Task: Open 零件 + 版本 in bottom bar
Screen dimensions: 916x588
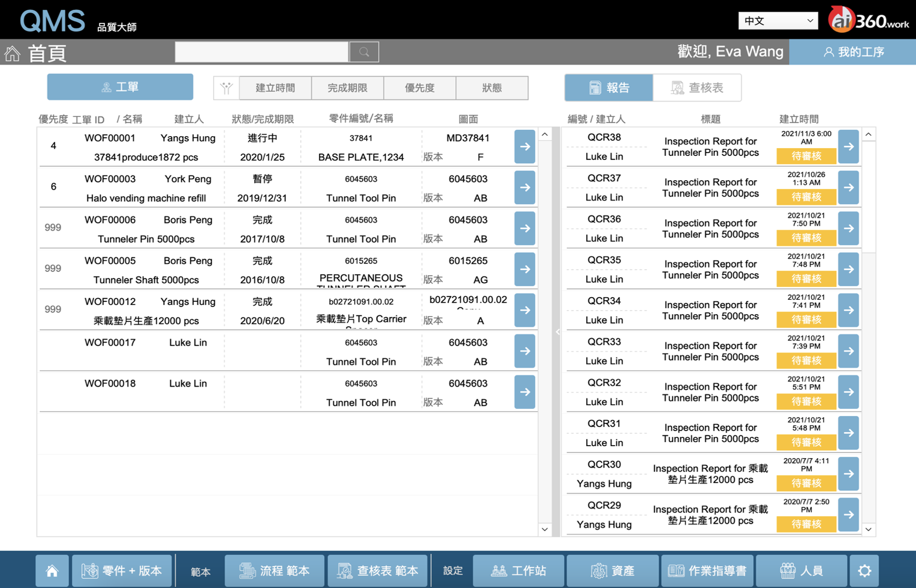Action: pos(122,571)
